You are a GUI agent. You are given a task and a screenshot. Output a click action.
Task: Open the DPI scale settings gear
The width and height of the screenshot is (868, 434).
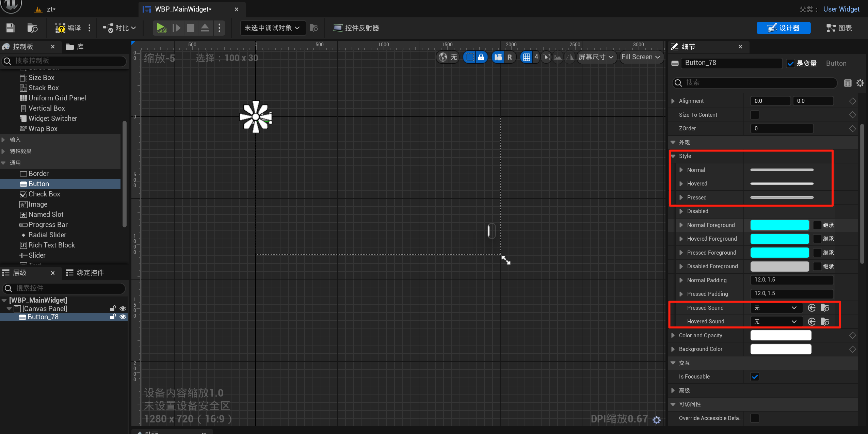click(x=657, y=420)
